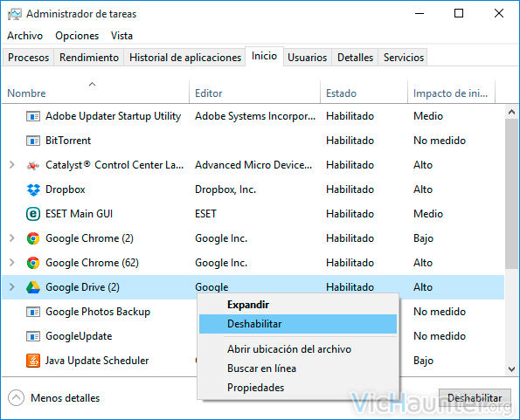
Task: Switch to the Procesos tab
Action: pos(29,58)
